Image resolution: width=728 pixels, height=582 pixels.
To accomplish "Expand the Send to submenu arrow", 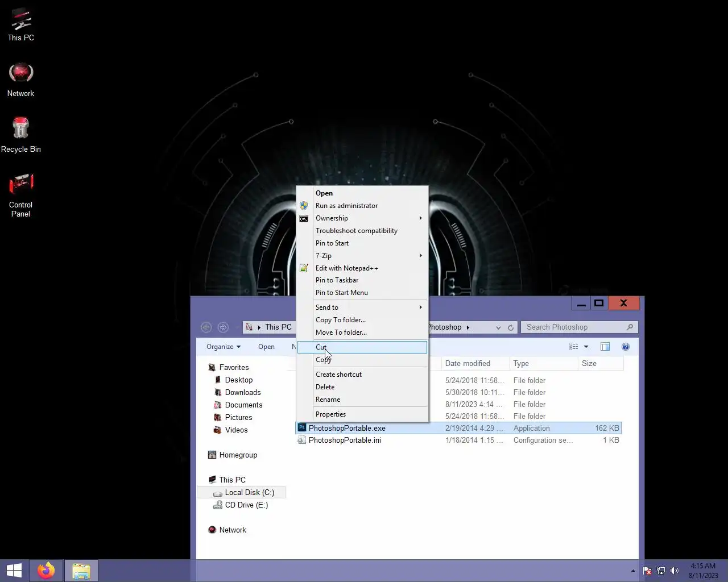I will click(421, 307).
